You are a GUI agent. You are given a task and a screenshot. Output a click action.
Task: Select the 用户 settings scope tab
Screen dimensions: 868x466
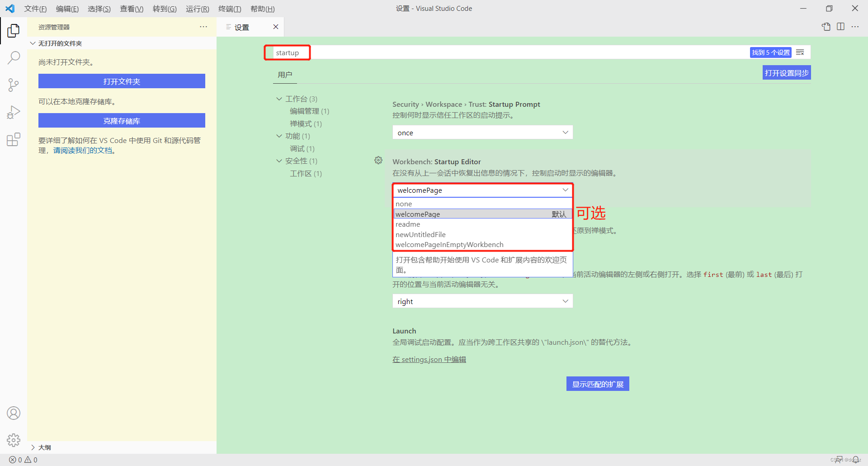(285, 75)
